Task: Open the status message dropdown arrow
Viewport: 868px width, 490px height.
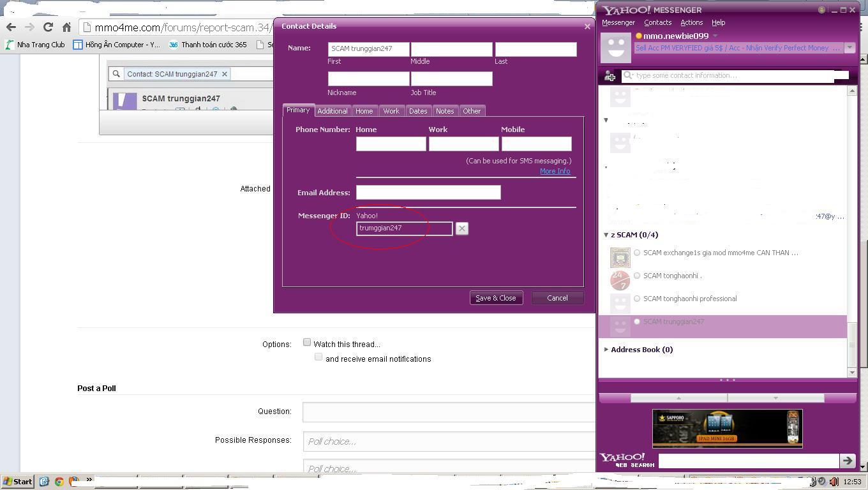Action: (x=849, y=48)
